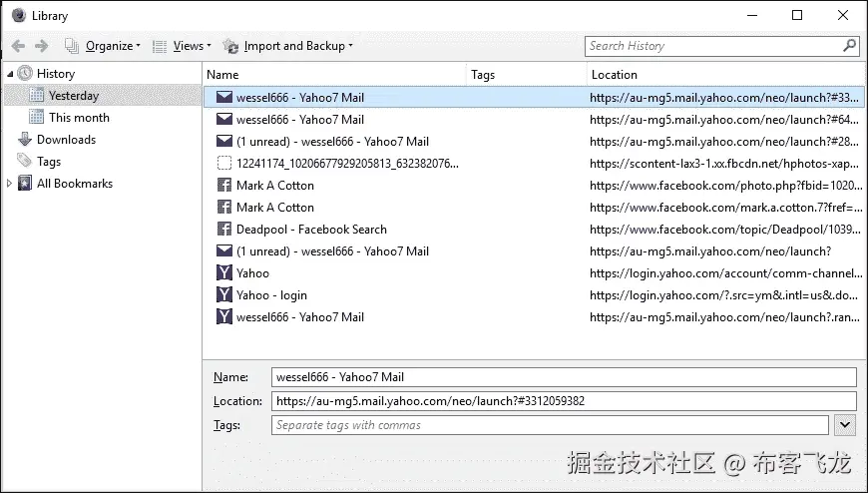The width and height of the screenshot is (868, 493).
Task: Click Yahoo icon of 'Yahoo - login'
Action: coord(224,294)
